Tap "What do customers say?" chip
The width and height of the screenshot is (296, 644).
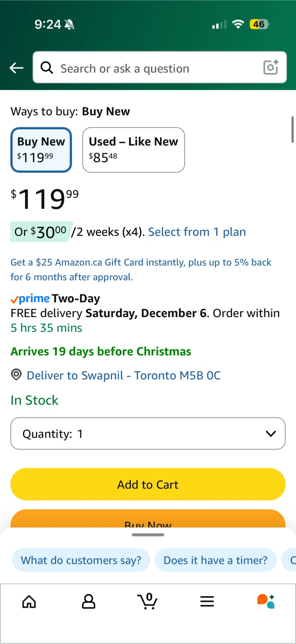(x=81, y=560)
